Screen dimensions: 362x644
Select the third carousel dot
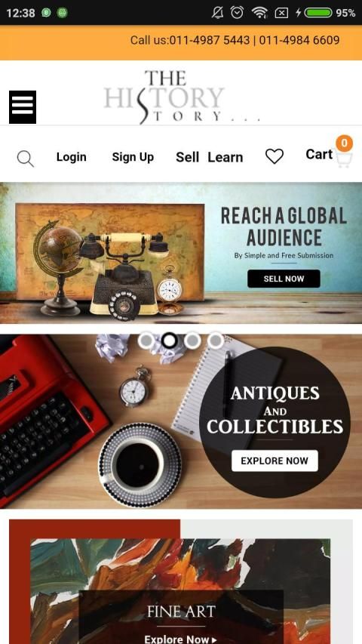tap(192, 340)
